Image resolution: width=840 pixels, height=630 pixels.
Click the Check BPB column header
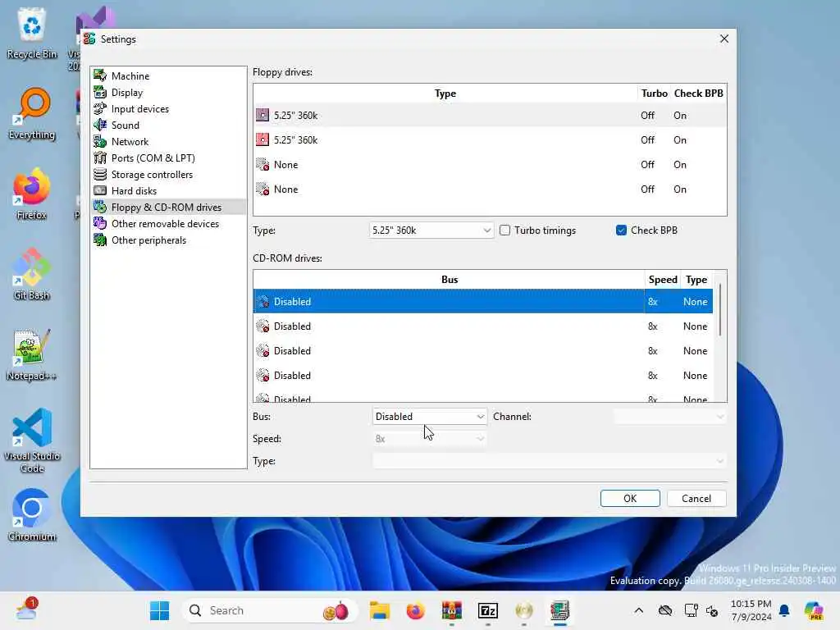pyautogui.click(x=699, y=94)
